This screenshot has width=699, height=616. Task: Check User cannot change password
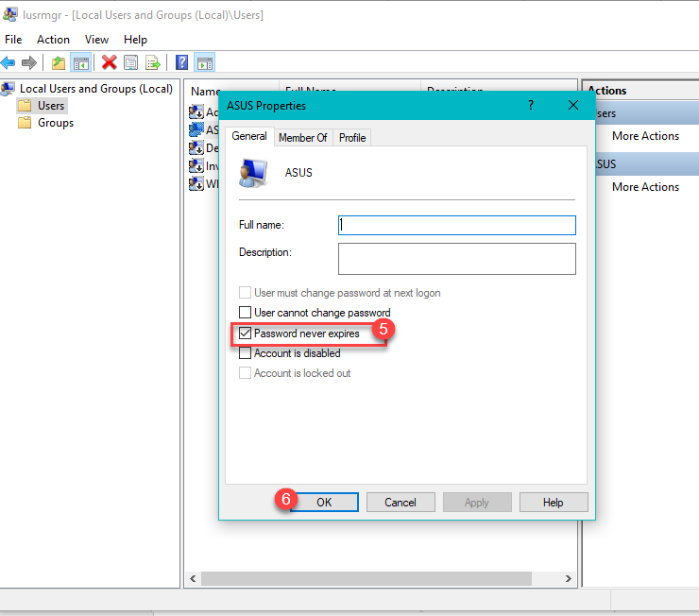coord(245,312)
